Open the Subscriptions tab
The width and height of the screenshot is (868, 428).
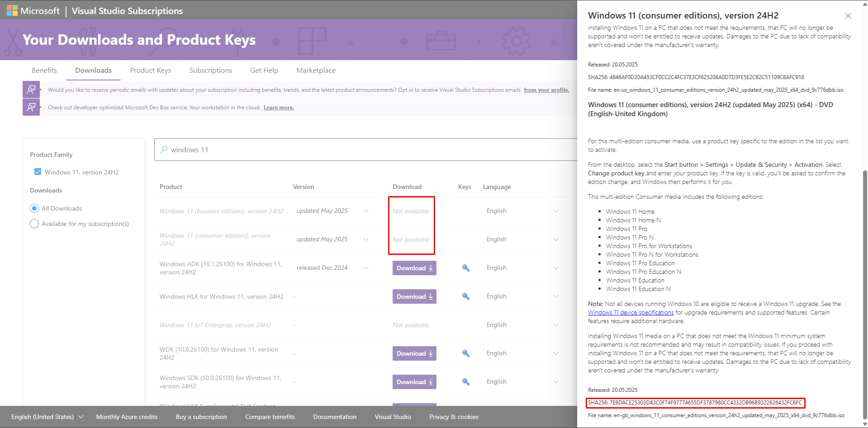click(211, 71)
